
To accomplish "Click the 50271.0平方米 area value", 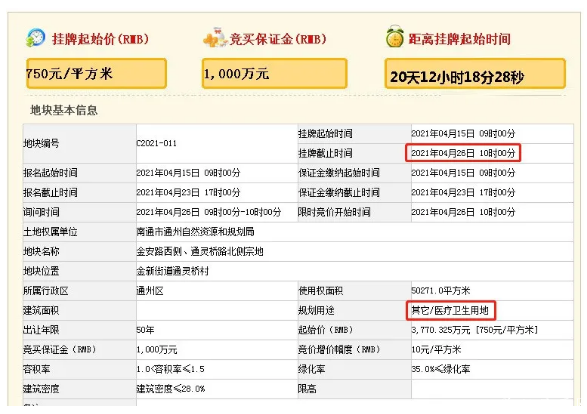I will tap(441, 291).
